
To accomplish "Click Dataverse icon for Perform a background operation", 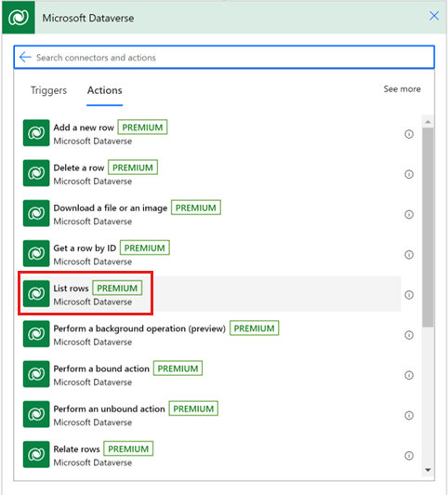I will (36, 334).
